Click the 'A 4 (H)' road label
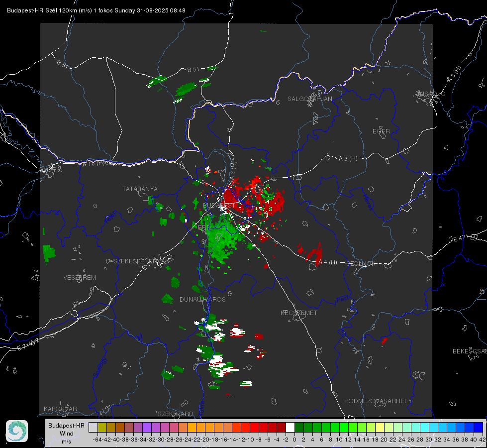The width and height of the screenshot is (487, 448). (x=328, y=262)
